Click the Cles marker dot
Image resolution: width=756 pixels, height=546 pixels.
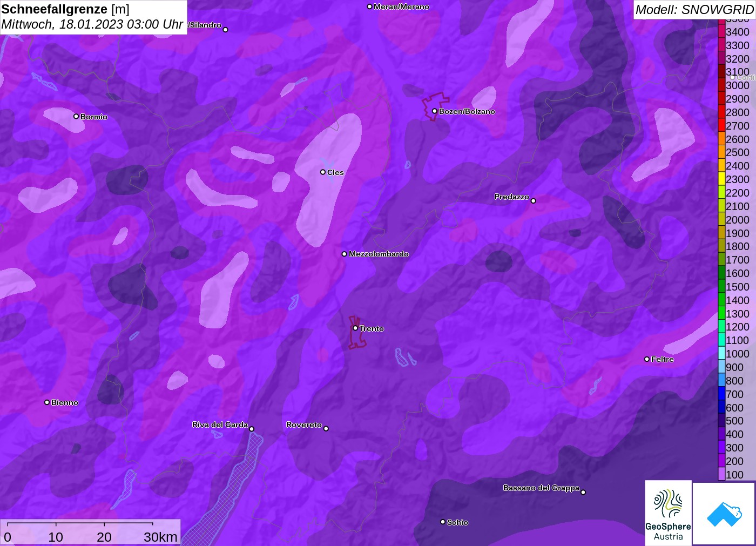click(x=323, y=172)
